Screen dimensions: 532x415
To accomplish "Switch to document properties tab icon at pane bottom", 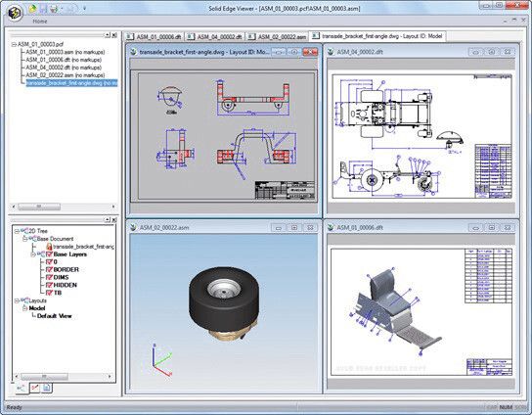I will tap(47, 388).
